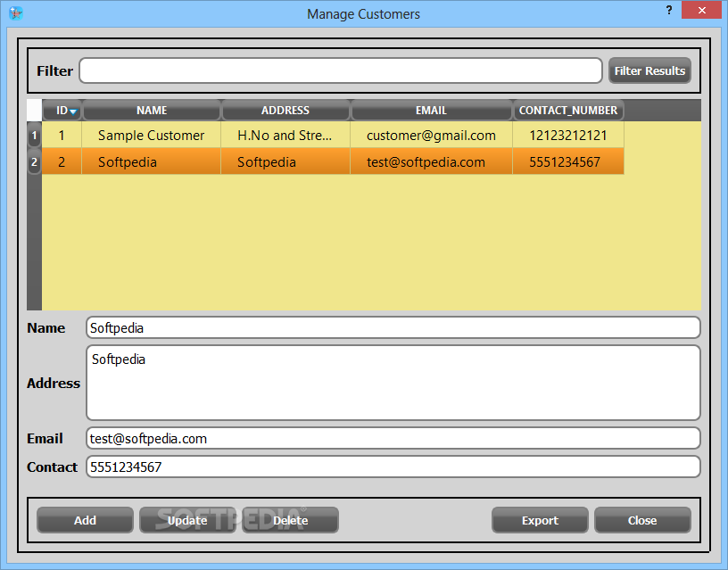Close the Manage Customers window

point(701,10)
